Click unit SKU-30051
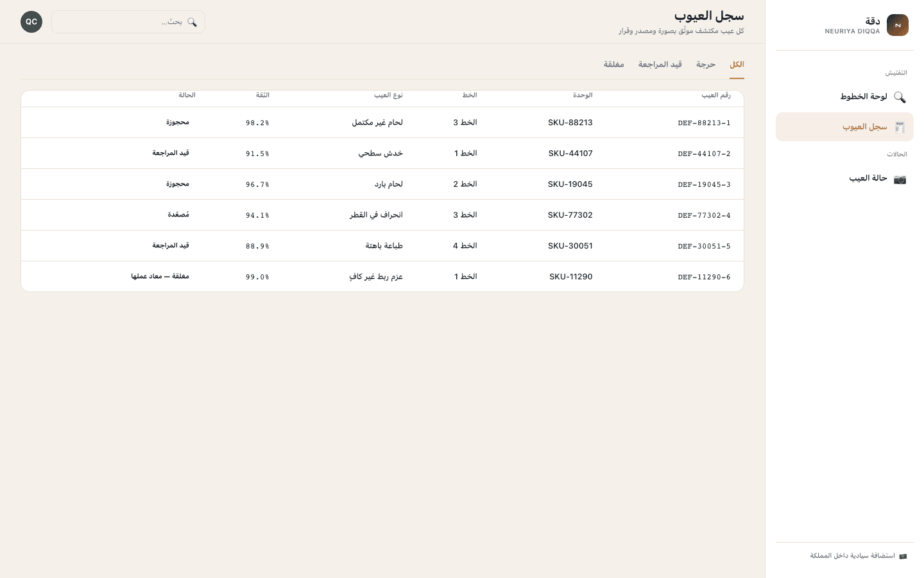Screen dimensions: 924x578 click(570, 246)
